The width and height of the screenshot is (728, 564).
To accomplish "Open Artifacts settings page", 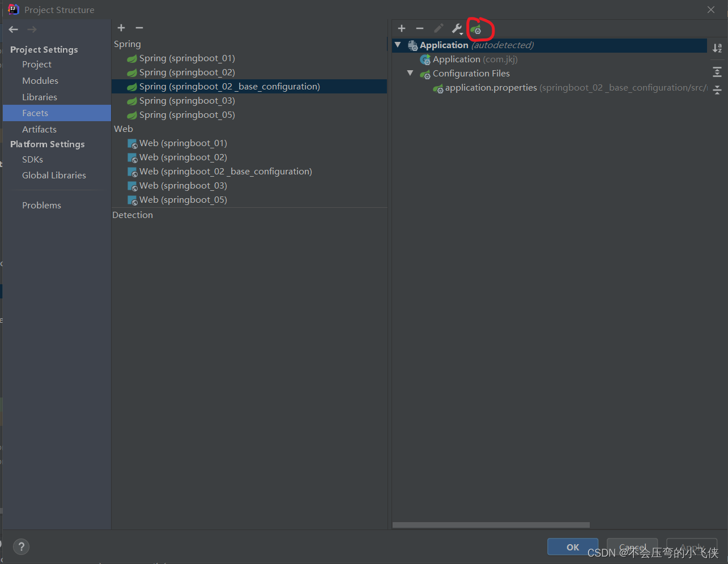I will (39, 130).
